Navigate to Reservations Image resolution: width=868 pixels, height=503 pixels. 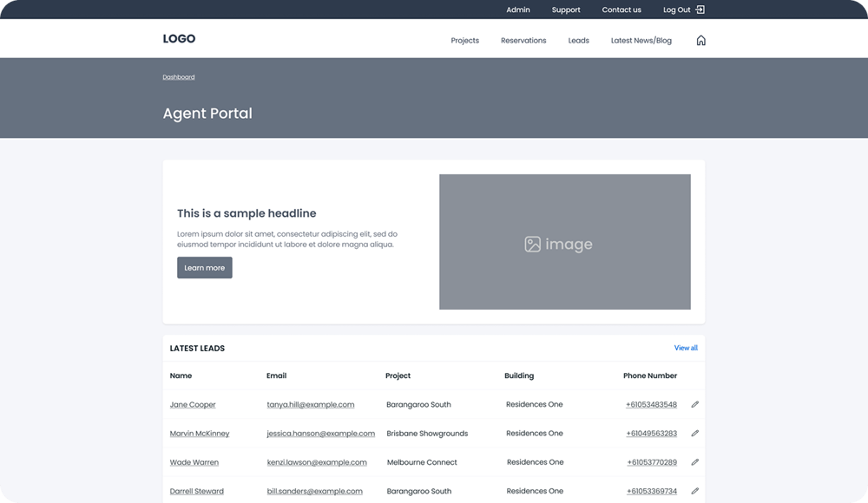[x=523, y=40]
